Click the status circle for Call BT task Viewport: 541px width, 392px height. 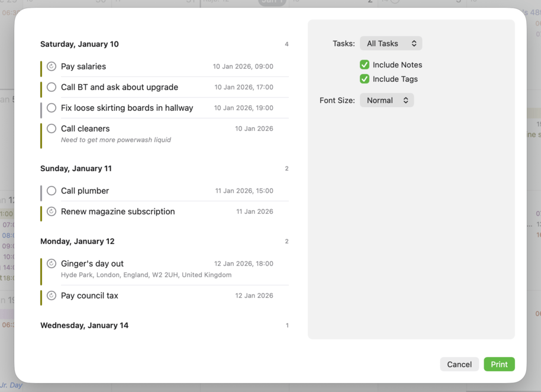[51, 87]
